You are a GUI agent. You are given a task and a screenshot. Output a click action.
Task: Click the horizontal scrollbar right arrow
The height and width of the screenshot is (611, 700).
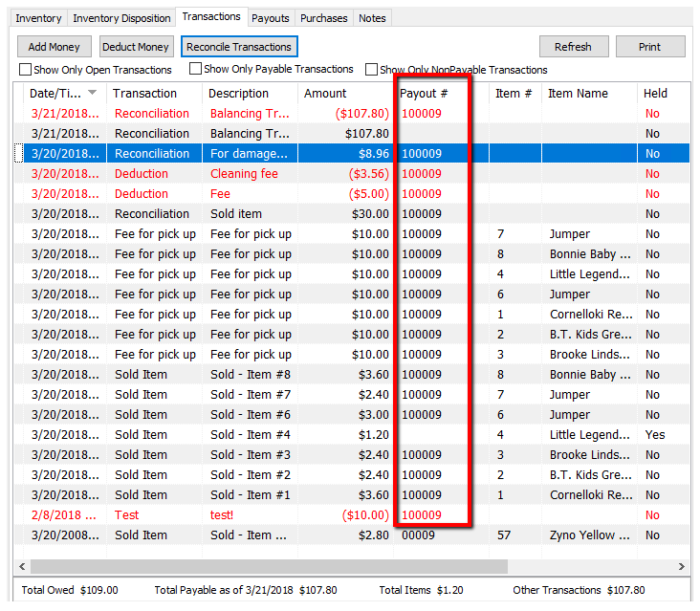(681, 566)
